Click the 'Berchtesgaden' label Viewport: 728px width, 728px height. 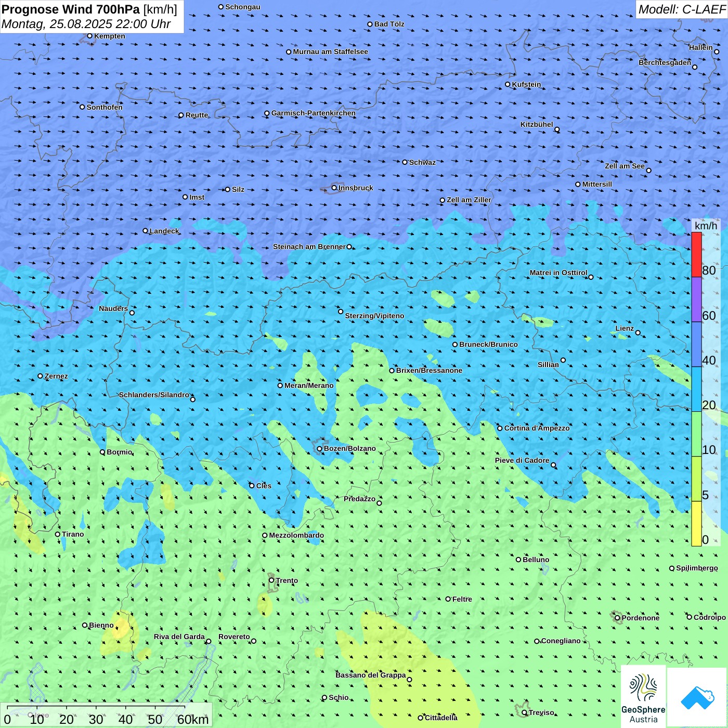coord(665,62)
